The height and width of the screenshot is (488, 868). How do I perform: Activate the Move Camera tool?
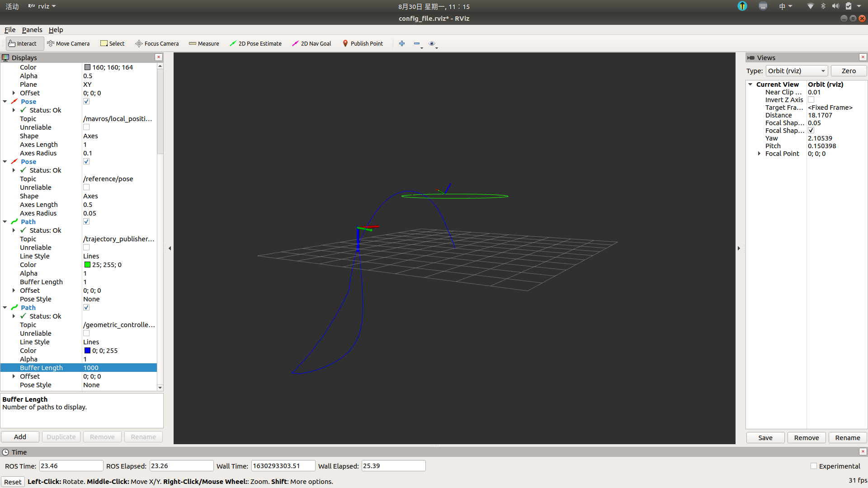point(68,43)
